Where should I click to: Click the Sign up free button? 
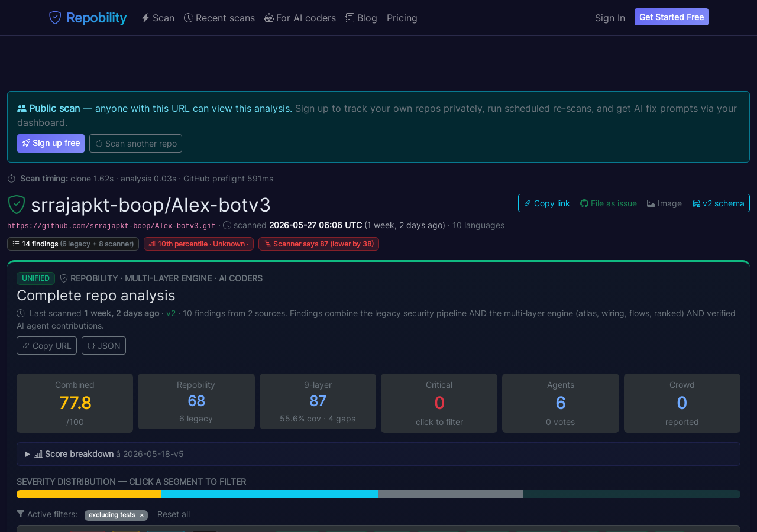point(51,143)
